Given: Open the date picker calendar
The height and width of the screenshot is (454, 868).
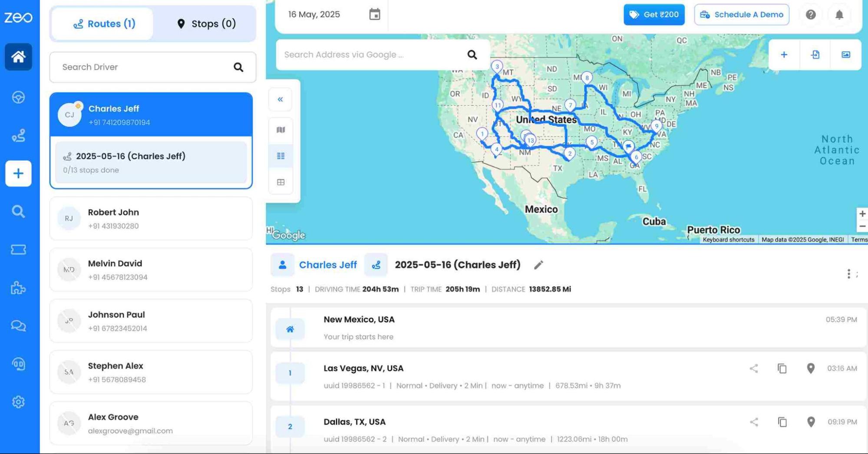Looking at the screenshot, I should click(x=374, y=14).
